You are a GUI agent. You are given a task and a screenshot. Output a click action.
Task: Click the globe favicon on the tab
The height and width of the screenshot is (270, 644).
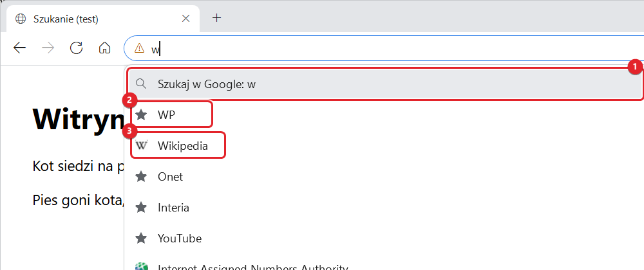20,19
